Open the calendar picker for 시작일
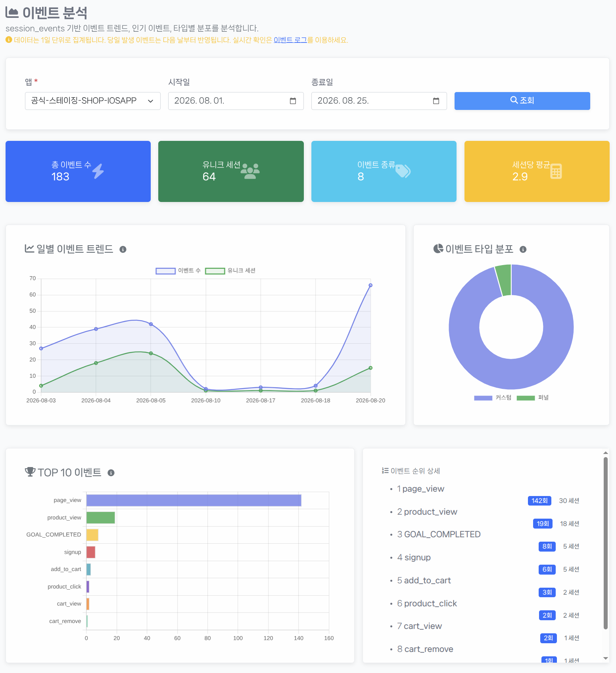The height and width of the screenshot is (673, 616). click(x=293, y=101)
